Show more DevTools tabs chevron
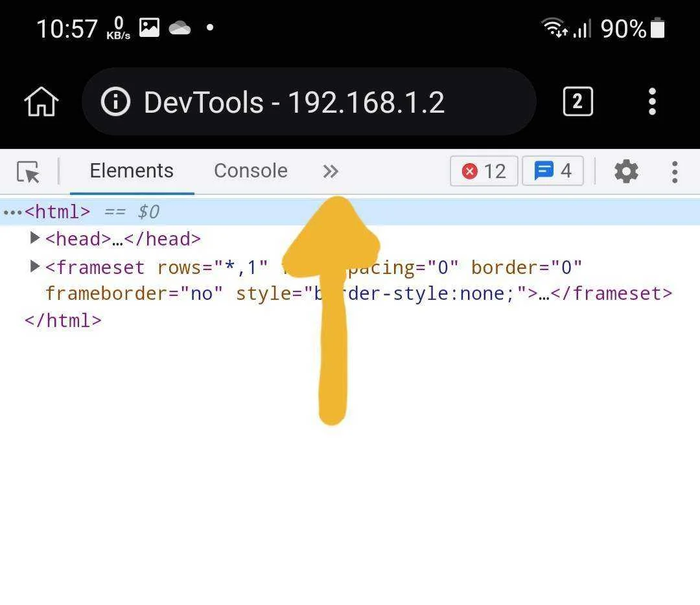 click(331, 171)
